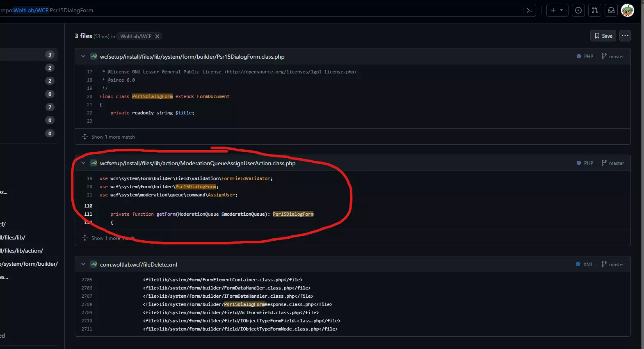
Task: Open the ModerationQueueAssignUserAction.class.php file link
Action: 198,163
